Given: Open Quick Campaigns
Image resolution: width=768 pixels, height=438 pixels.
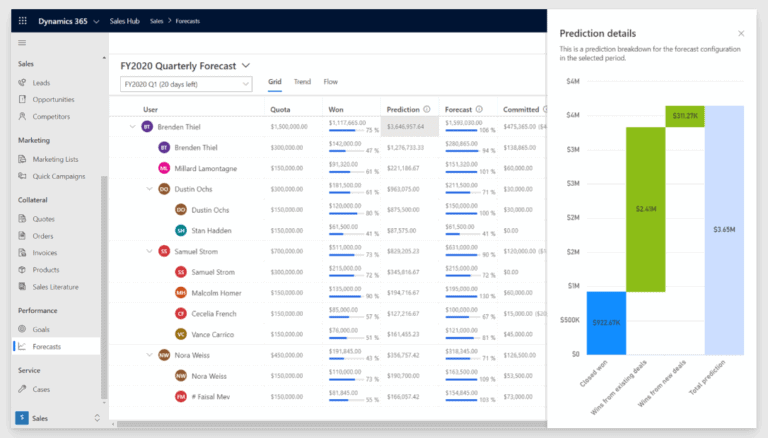Looking at the screenshot, I should pos(59,176).
